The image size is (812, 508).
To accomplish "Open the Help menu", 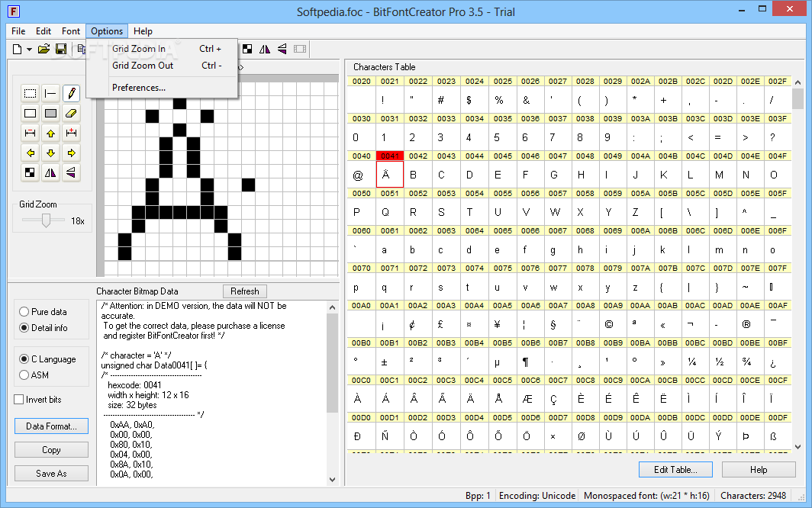I will (143, 31).
